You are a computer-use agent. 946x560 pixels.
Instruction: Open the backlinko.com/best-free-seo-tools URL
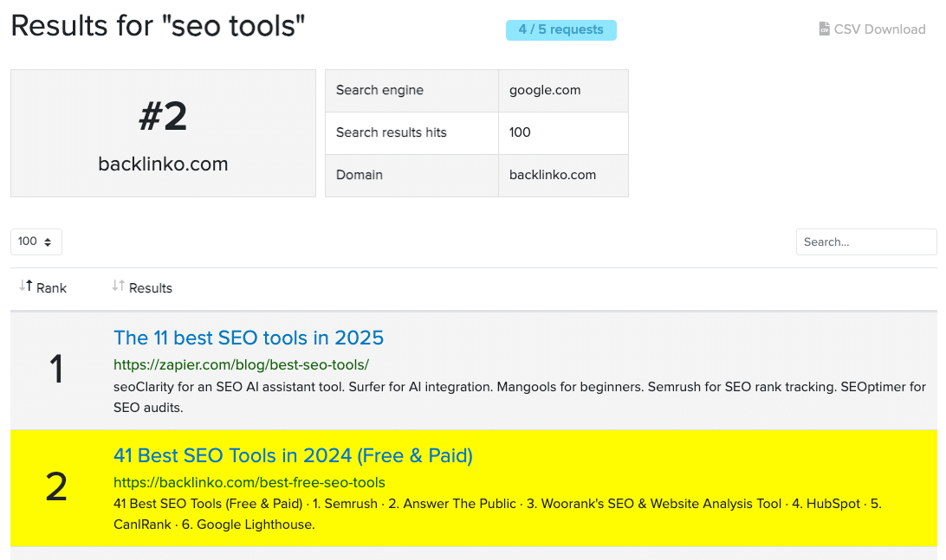[x=249, y=482]
